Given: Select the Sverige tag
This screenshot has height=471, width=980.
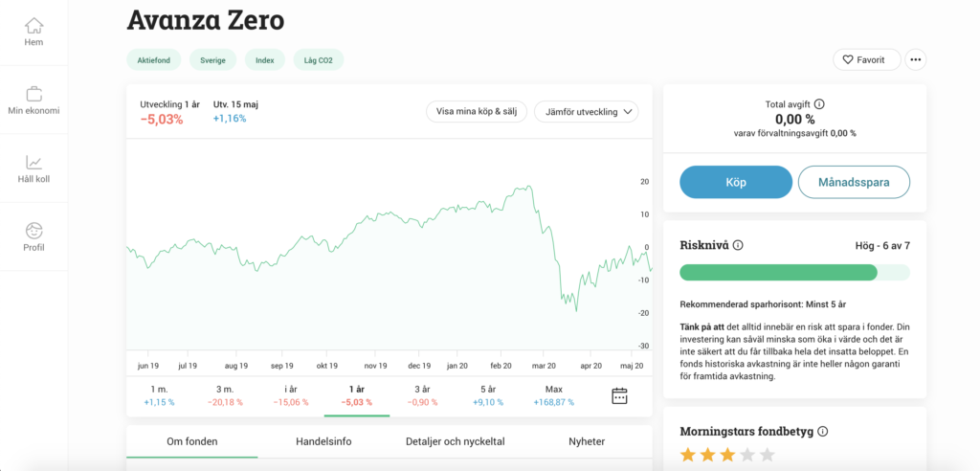Looking at the screenshot, I should (x=213, y=60).
